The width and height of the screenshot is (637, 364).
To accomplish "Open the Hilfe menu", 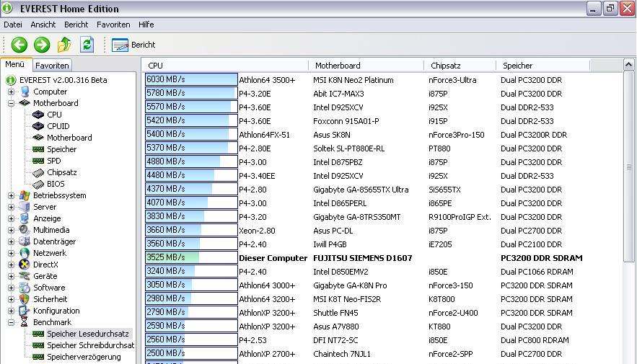I will pyautogui.click(x=146, y=25).
